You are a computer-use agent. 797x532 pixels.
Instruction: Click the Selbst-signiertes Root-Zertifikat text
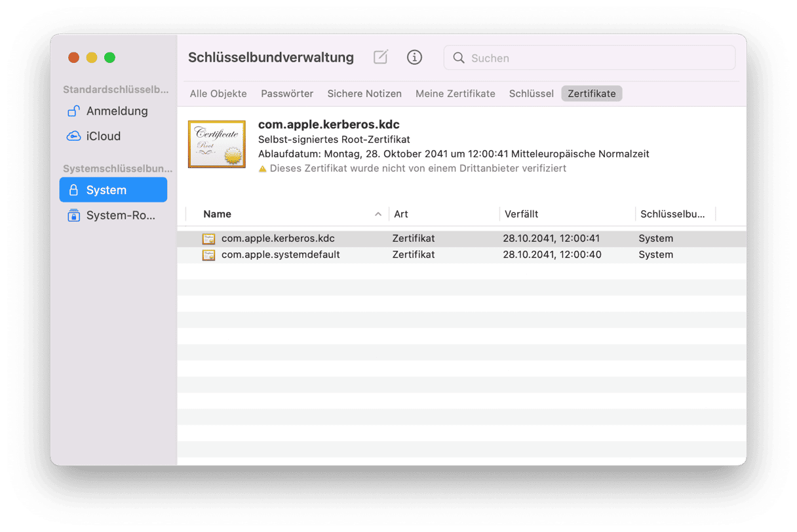pyautogui.click(x=334, y=140)
